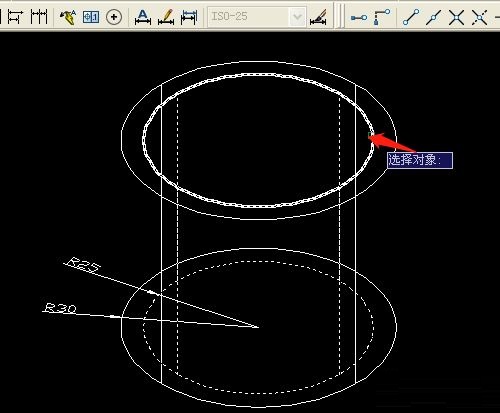Enable Snap to Apparent Intersection
This screenshot has height=413, width=500.
tap(479, 17)
